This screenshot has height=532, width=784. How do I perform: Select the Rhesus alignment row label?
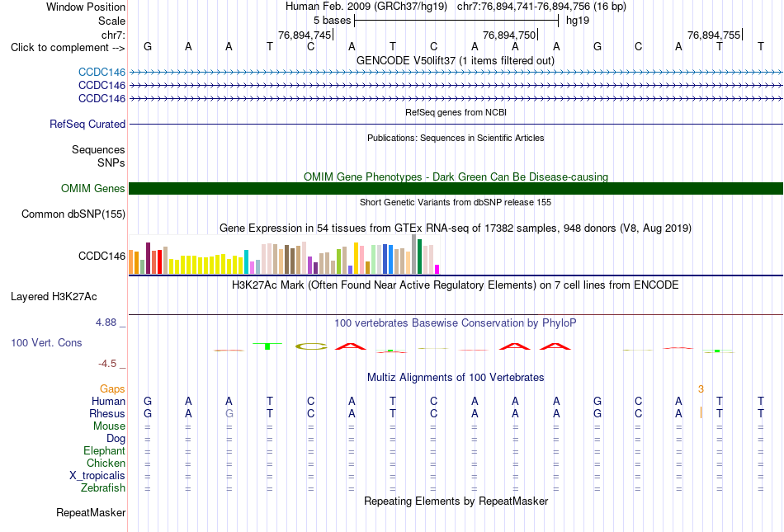click(x=107, y=413)
